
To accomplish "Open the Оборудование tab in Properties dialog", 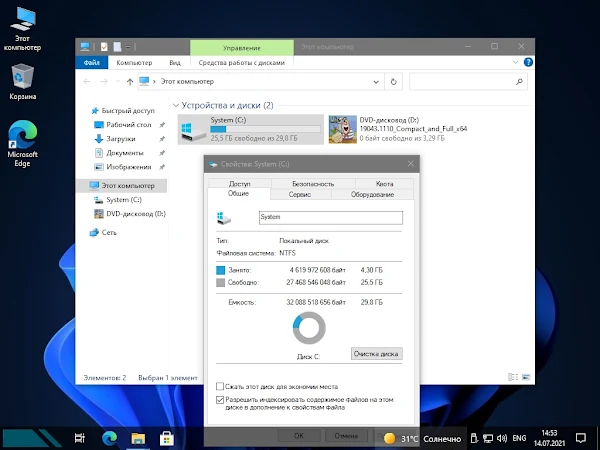I will (x=372, y=194).
